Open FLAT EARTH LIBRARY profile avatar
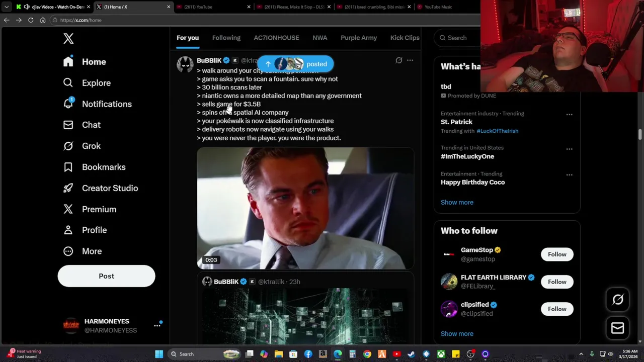 [x=449, y=282]
